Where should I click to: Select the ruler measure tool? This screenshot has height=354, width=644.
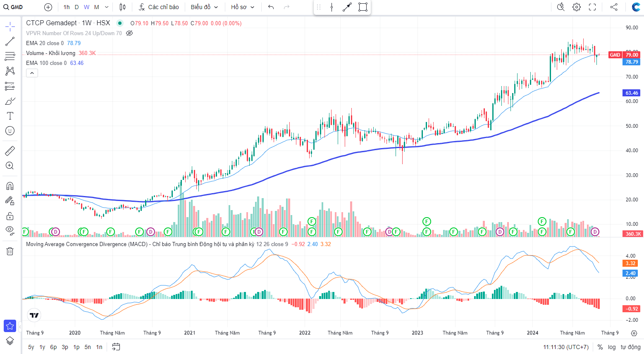coord(10,151)
